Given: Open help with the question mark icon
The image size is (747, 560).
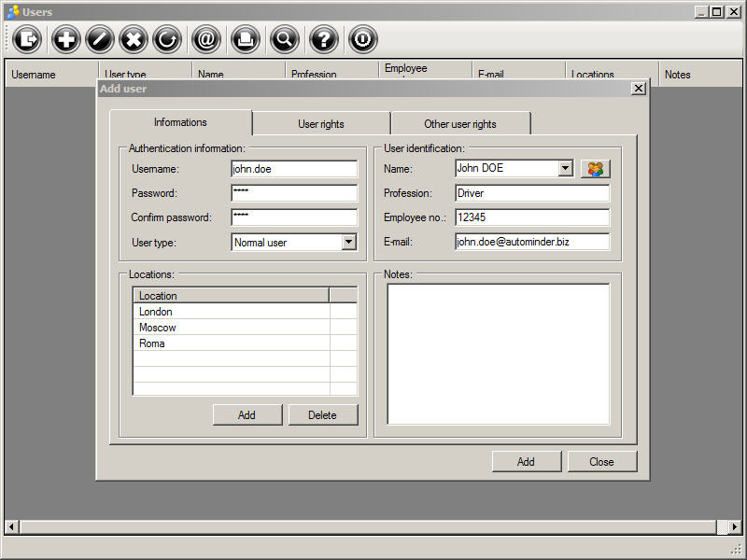Looking at the screenshot, I should click(x=324, y=39).
